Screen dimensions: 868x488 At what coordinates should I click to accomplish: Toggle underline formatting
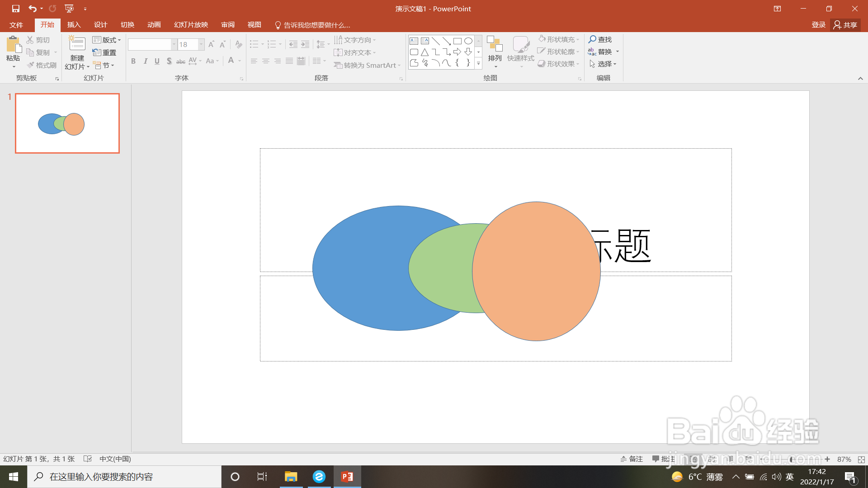[x=157, y=61]
